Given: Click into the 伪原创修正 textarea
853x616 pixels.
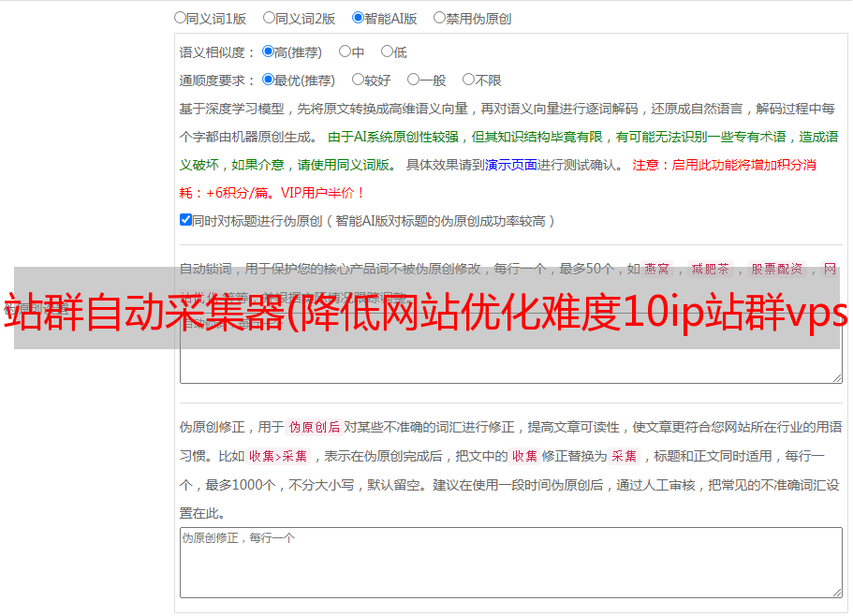Looking at the screenshot, I should point(511,563).
